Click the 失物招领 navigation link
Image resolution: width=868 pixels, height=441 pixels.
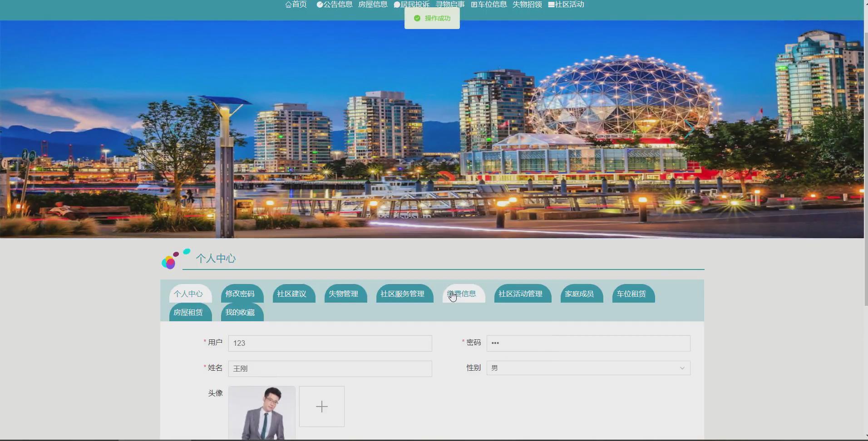[x=527, y=4]
